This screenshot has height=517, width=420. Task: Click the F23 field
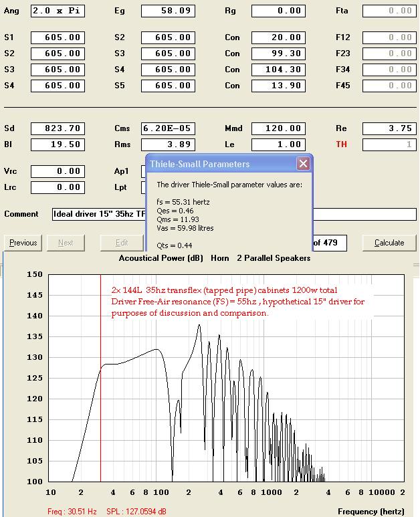pyautogui.click(x=389, y=54)
